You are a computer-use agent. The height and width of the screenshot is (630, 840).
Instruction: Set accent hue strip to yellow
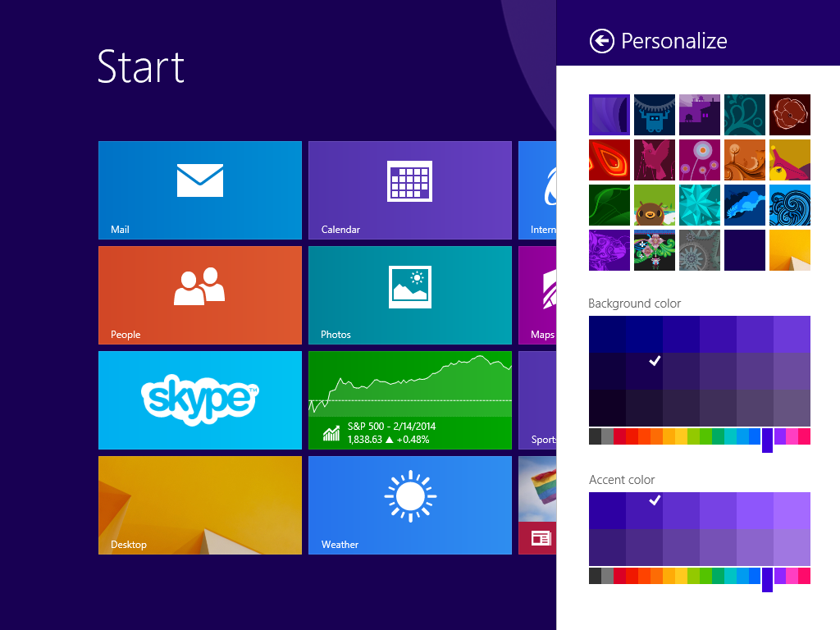pos(681,576)
